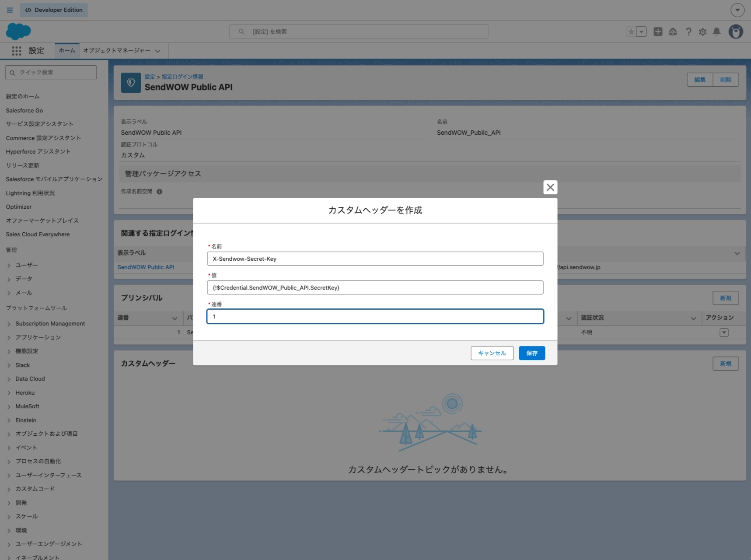Click the 削除 button
This screenshot has width=751, height=560.
click(726, 80)
